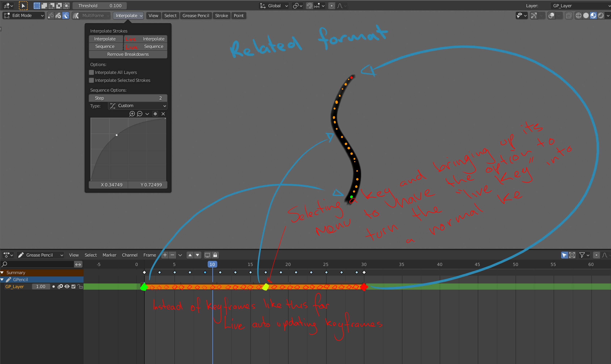Toggle GP_Layer lock icon
Image resolution: width=611 pixels, height=364 pixels.
80,286
